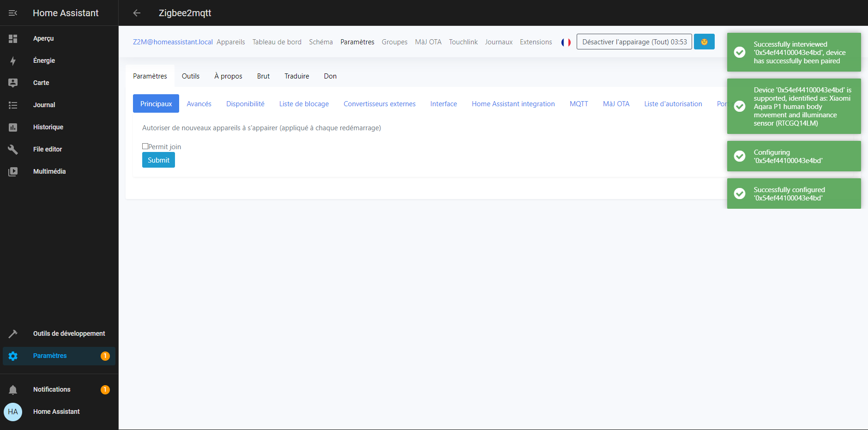Dismiss the 'Device is supported' notification
The width and height of the screenshot is (868, 430).
click(794, 106)
